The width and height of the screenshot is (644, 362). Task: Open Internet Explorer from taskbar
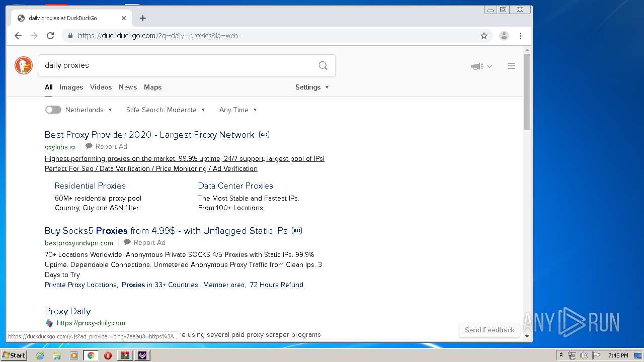coord(40,355)
